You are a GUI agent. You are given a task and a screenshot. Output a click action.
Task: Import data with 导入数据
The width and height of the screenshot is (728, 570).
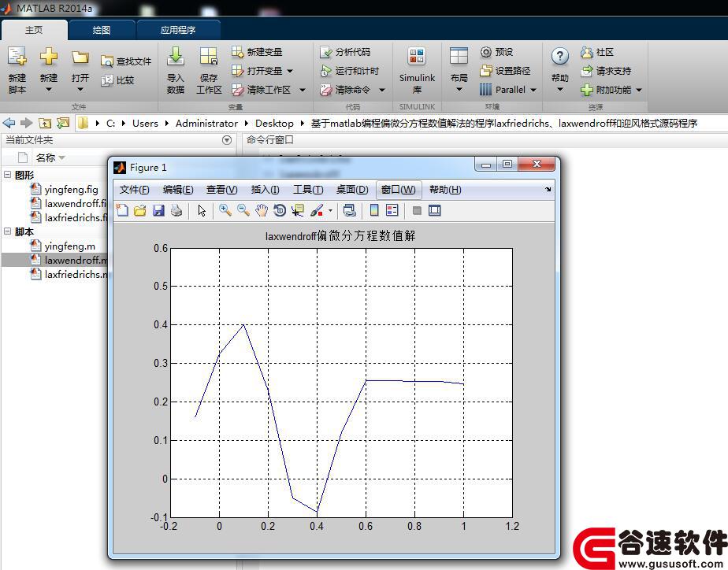pos(176,69)
